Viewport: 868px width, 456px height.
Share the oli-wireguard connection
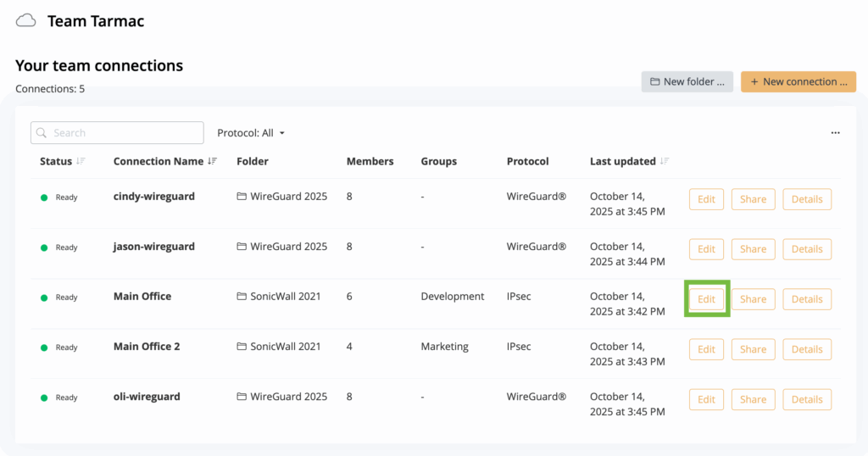coord(753,399)
